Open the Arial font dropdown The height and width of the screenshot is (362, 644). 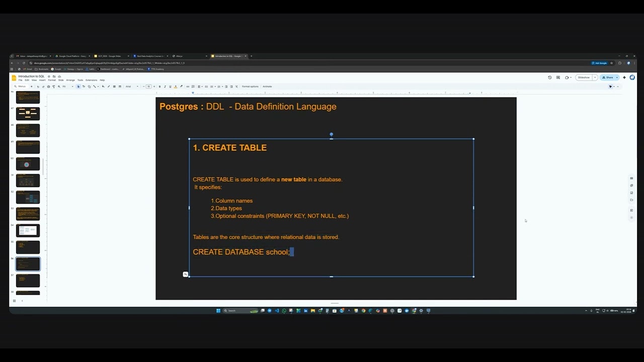[x=132, y=86]
